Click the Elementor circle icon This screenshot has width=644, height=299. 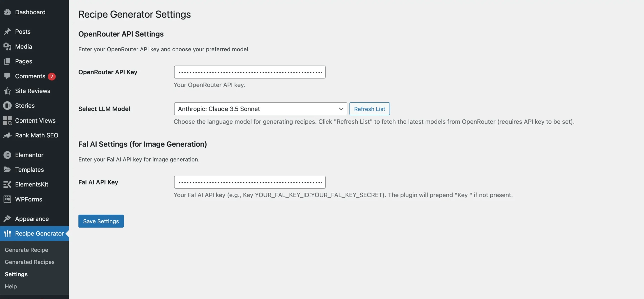tap(7, 155)
